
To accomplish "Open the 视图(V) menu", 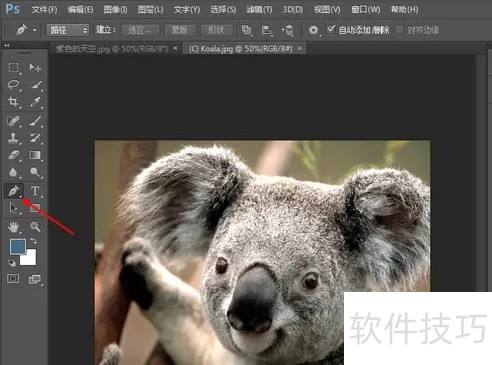I will coord(327,10).
